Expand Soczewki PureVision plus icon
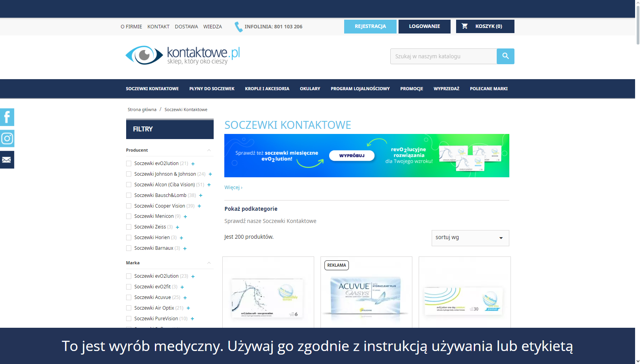This screenshot has width=641, height=364. [192, 319]
